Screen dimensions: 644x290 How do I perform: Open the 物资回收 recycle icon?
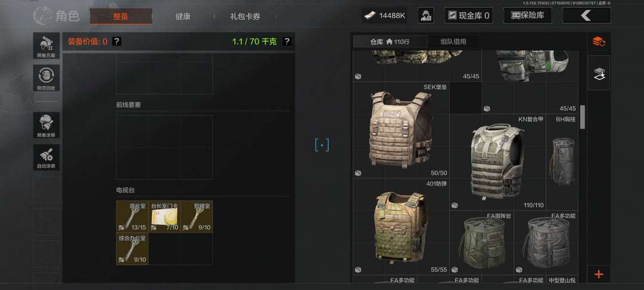pos(47,78)
